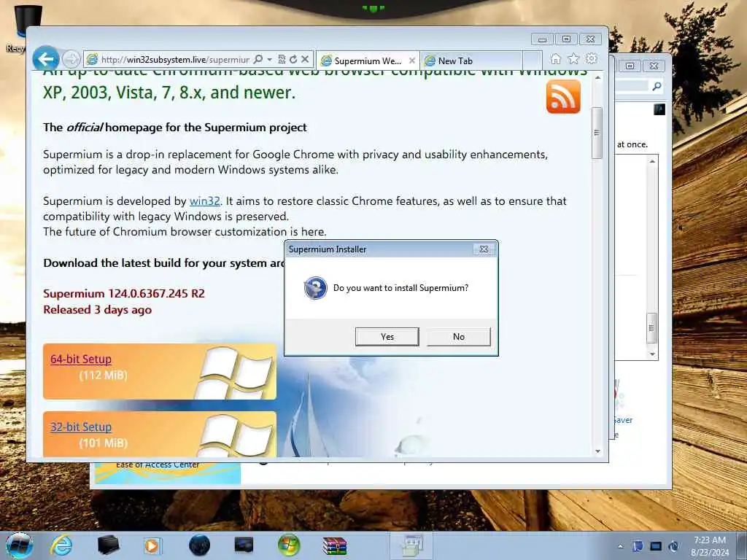The height and width of the screenshot is (560, 747).
Task: Click the search magnifier in address bar
Action: click(258, 59)
